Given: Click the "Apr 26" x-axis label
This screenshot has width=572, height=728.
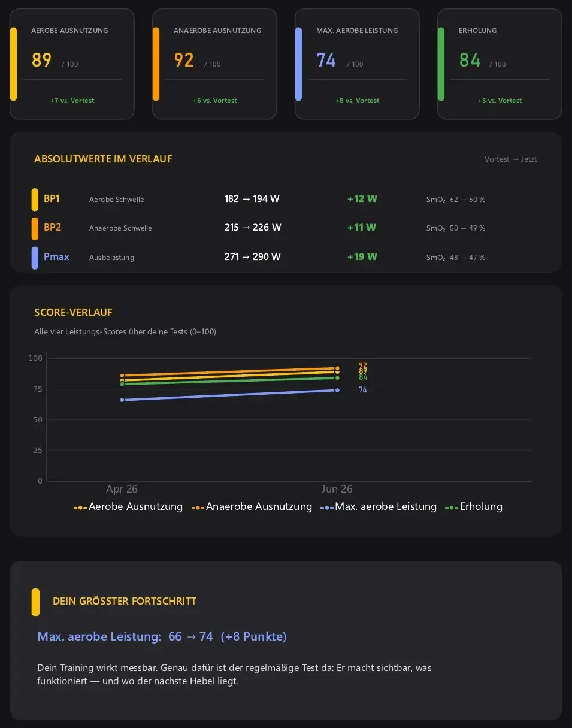Looking at the screenshot, I should coord(122,489).
